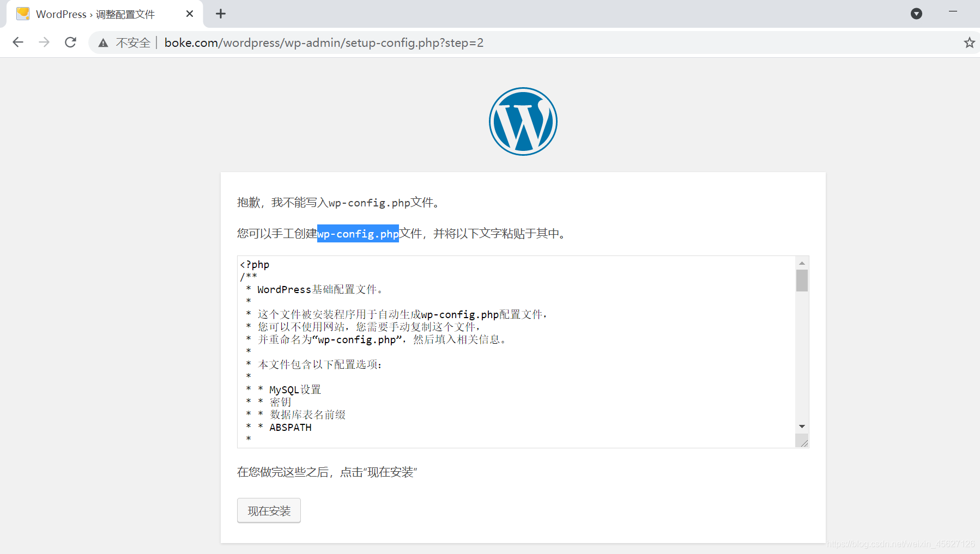Viewport: 980px width, 554px height.
Task: Click the ABSPATH line in code
Action: [x=291, y=428]
